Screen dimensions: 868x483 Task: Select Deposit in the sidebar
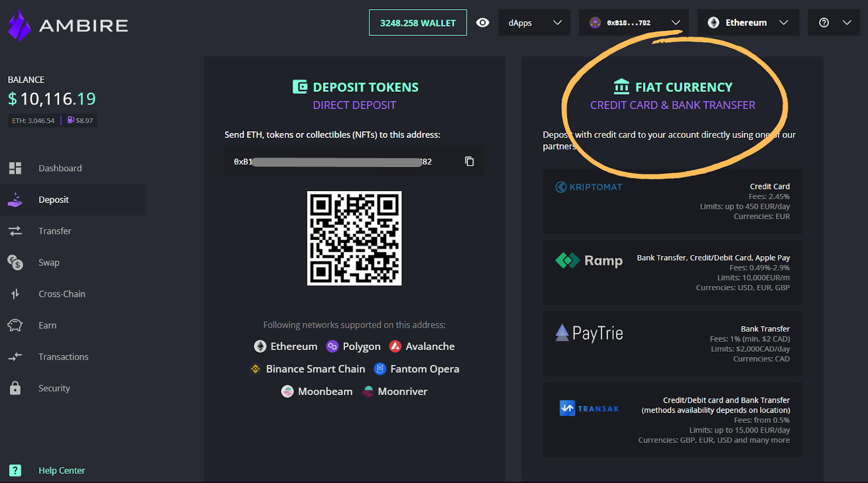[x=73, y=200]
